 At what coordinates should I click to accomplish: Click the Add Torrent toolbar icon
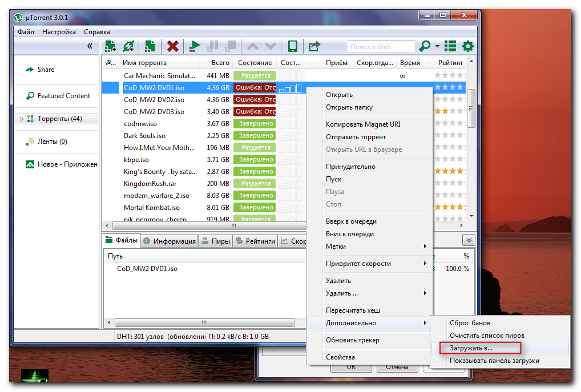(110, 46)
